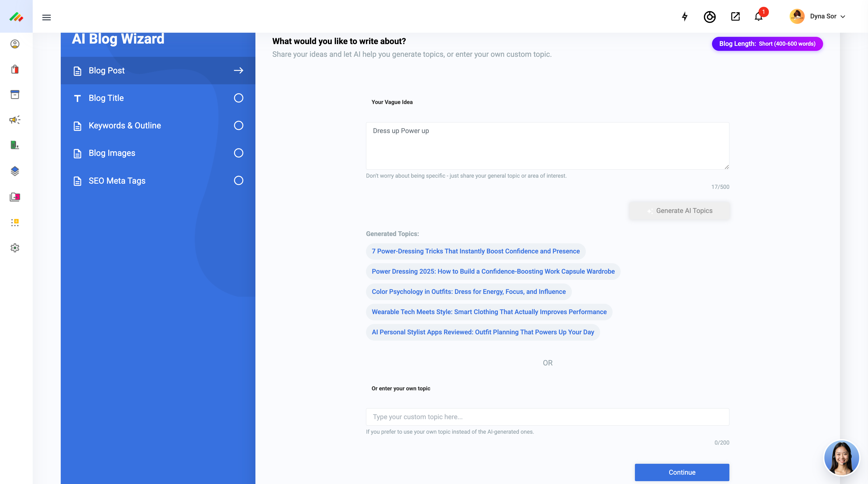Click the colorful app logo
The image size is (868, 484).
coord(16,17)
